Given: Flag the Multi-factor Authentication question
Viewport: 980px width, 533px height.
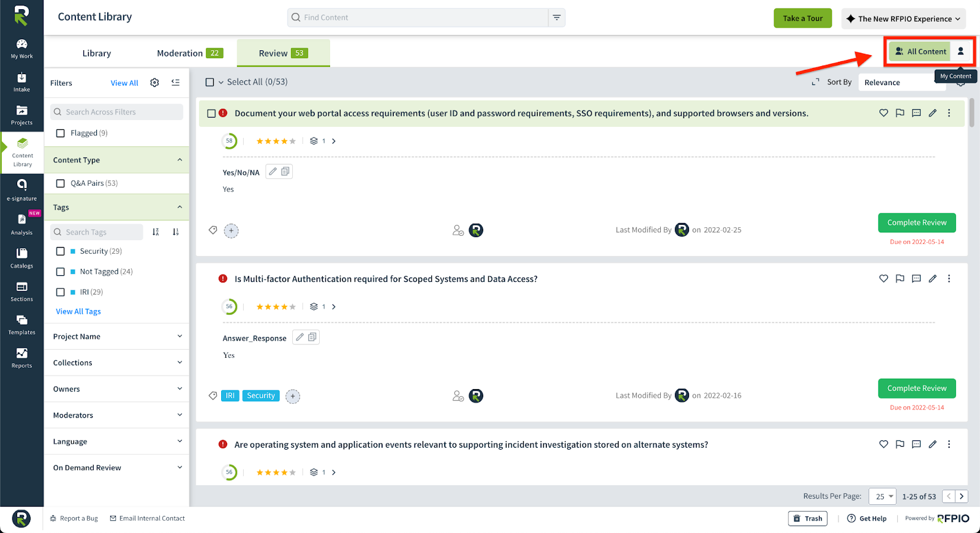Looking at the screenshot, I should 900,279.
